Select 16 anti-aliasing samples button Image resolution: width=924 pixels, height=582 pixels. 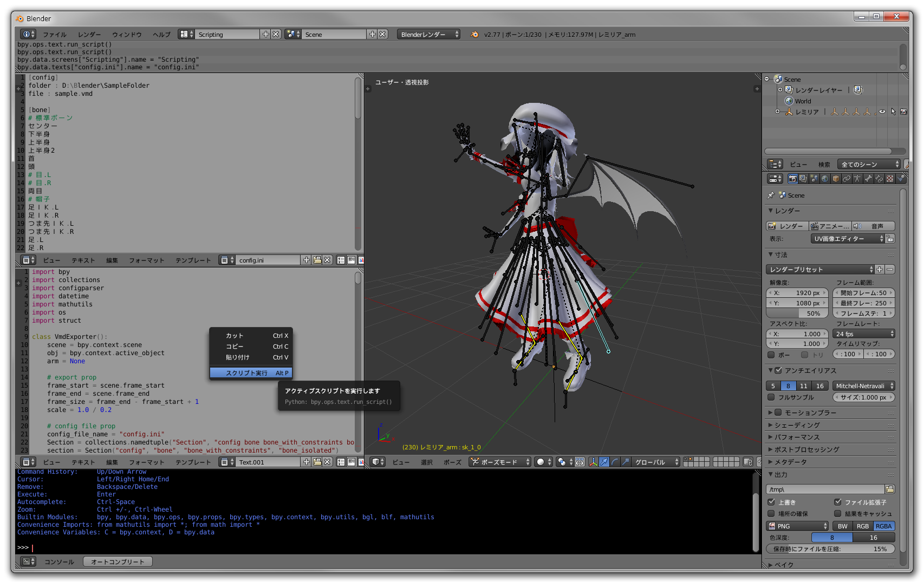tap(820, 386)
